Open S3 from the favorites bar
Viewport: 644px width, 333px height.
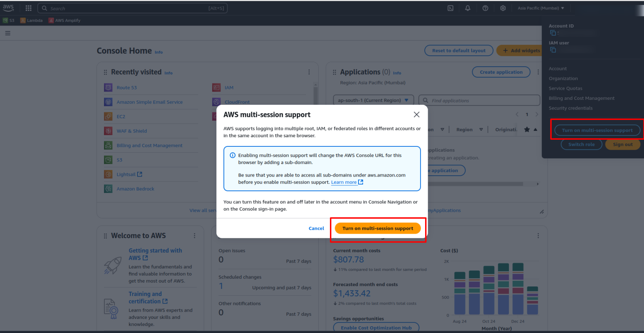(x=9, y=20)
